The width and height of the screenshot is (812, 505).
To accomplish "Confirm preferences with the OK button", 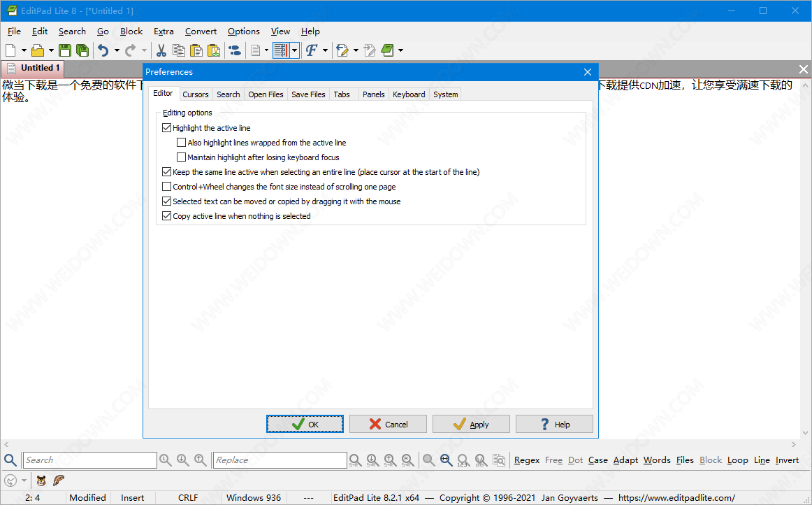I will 305,424.
